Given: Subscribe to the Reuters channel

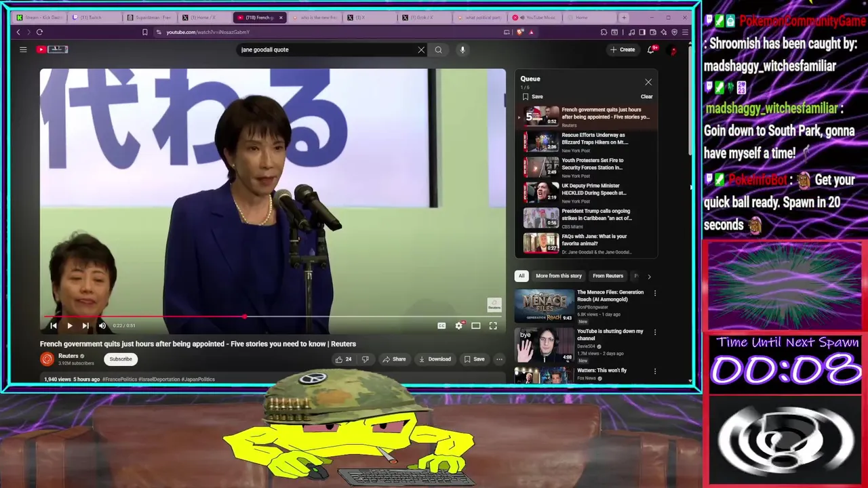Looking at the screenshot, I should [x=121, y=359].
